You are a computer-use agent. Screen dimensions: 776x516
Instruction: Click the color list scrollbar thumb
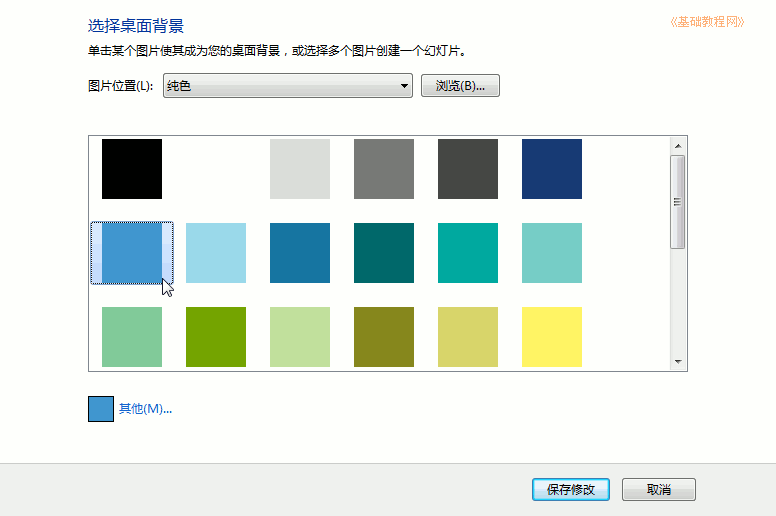pyautogui.click(x=678, y=202)
